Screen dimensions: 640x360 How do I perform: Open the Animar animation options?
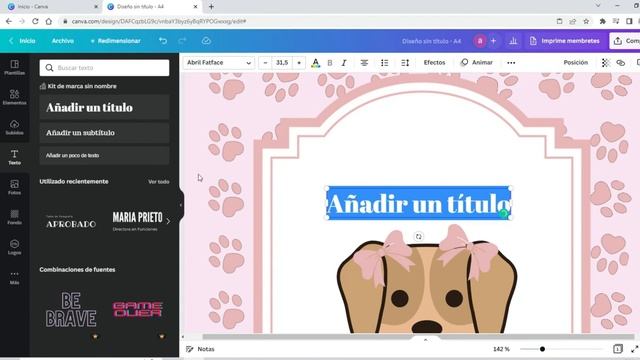pyautogui.click(x=477, y=62)
